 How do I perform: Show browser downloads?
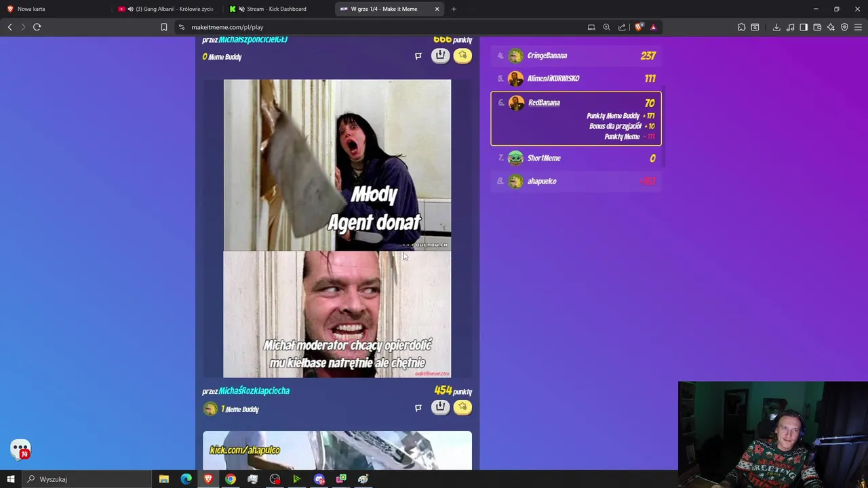776,27
